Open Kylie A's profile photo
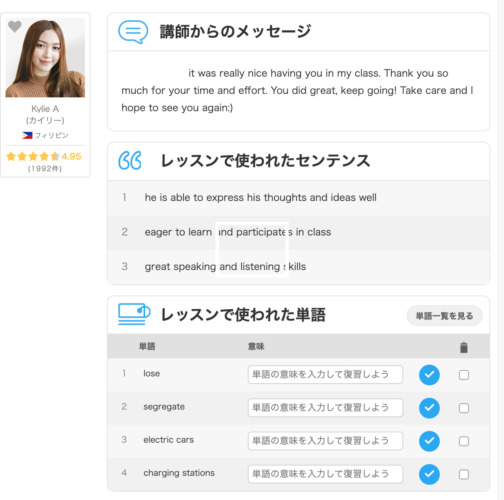This screenshot has height=500, width=504. (45, 57)
